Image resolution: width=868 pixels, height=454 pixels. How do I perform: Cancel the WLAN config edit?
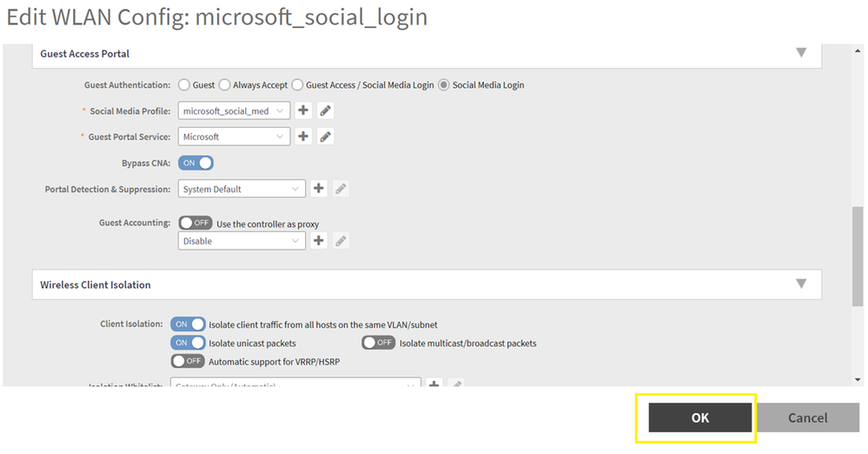click(x=807, y=417)
